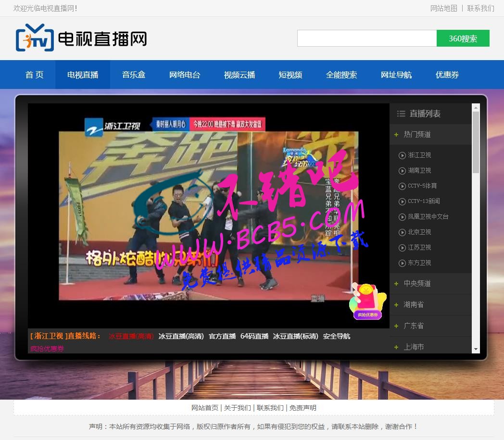
Task: Click play icon beside 东方卫视
Action: 402,263
